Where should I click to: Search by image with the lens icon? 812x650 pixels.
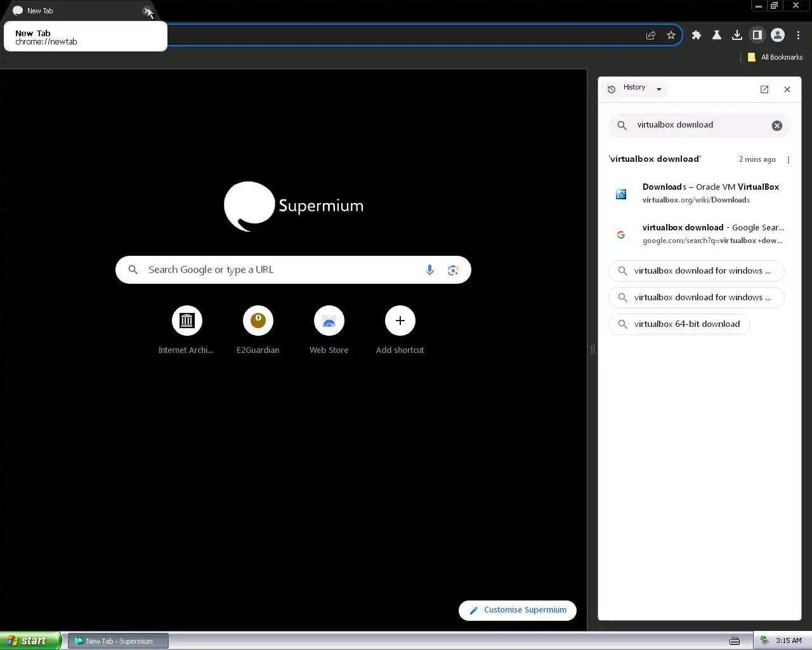[453, 270]
